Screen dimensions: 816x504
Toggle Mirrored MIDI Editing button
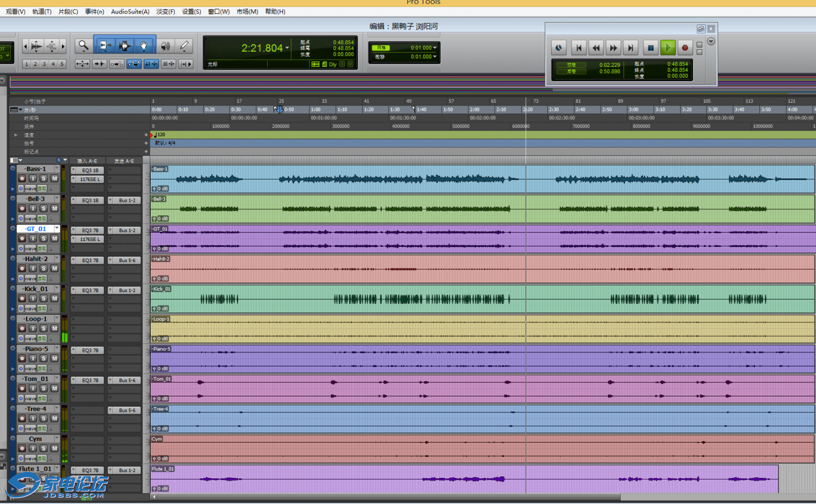117,64
